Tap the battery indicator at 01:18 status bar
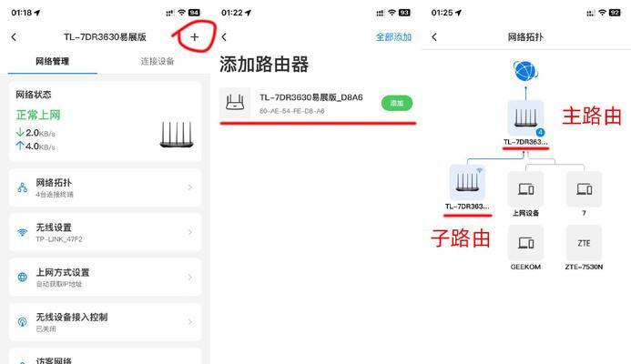This screenshot has height=364, width=631. point(194,13)
